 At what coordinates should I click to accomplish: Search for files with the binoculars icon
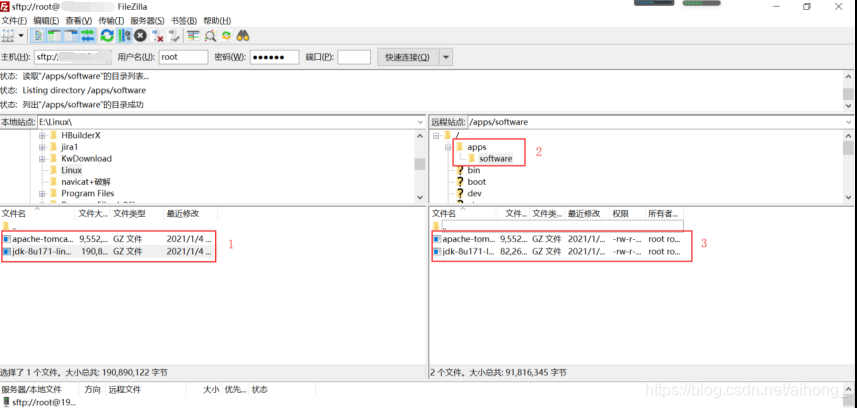pos(243,36)
